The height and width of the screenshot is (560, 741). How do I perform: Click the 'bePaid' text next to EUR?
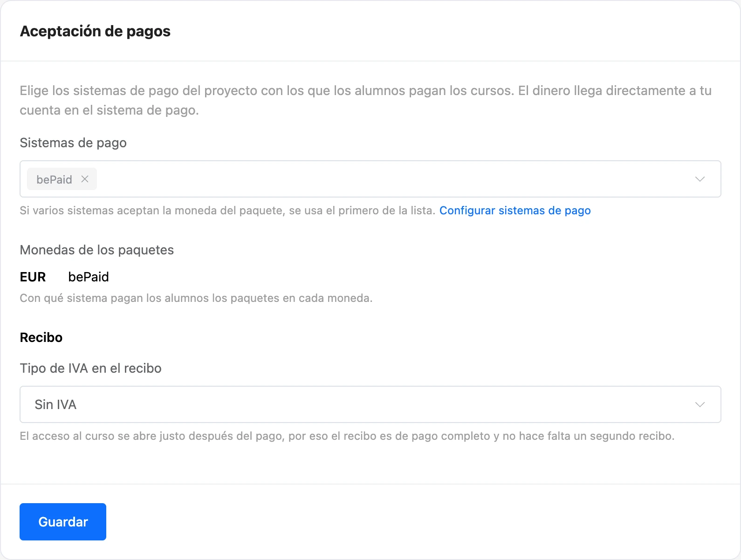tap(89, 277)
